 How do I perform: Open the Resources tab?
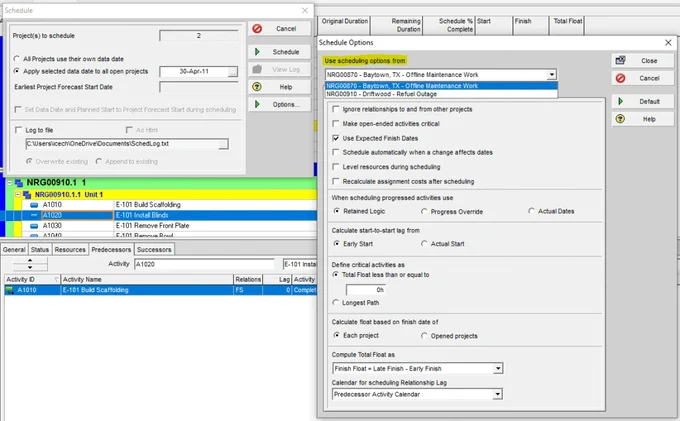[70, 250]
